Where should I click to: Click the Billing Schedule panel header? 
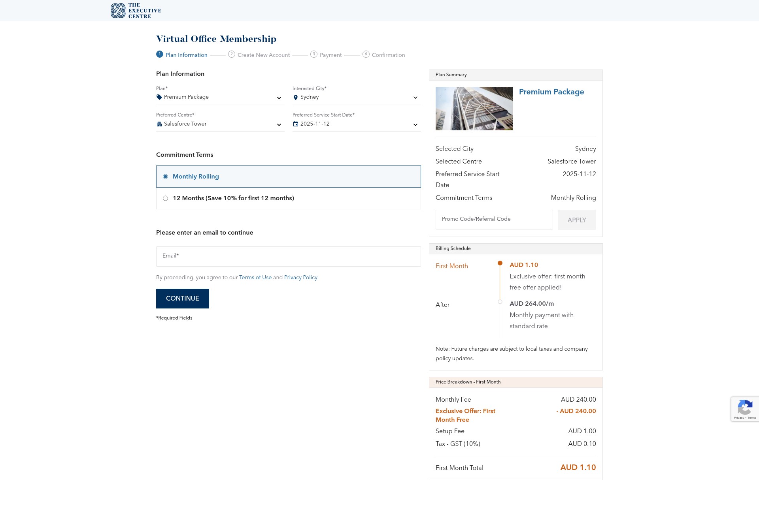(x=516, y=249)
